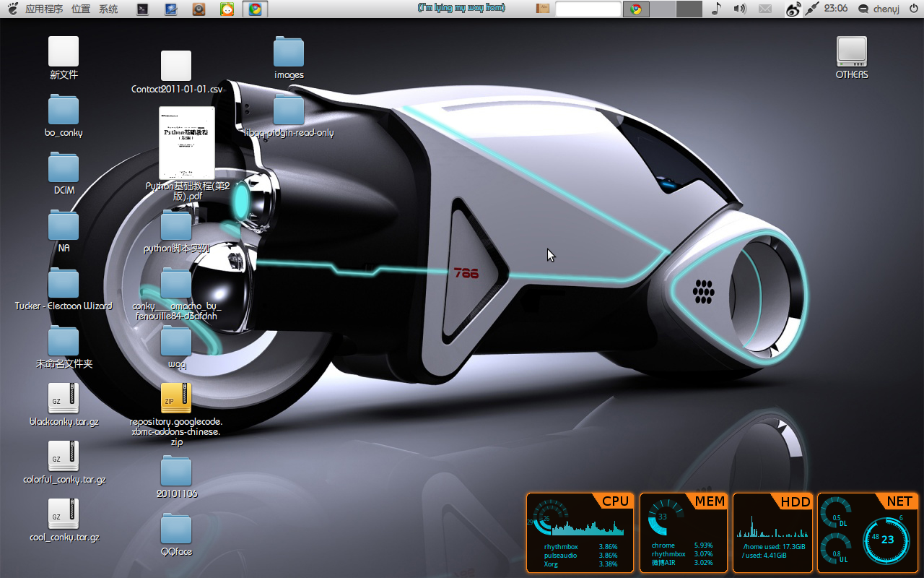This screenshot has width=924, height=578.
Task: Click '/ used: 4.41GiB' text
Action: coord(764,555)
